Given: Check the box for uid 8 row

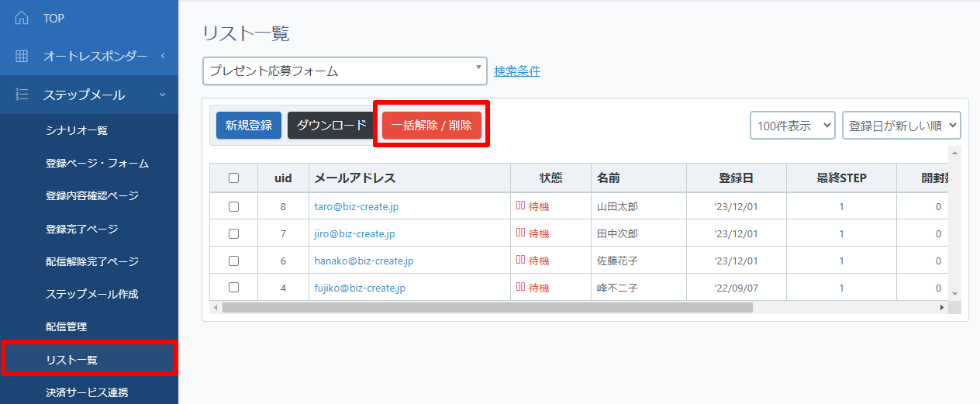Looking at the screenshot, I should click(x=233, y=207).
